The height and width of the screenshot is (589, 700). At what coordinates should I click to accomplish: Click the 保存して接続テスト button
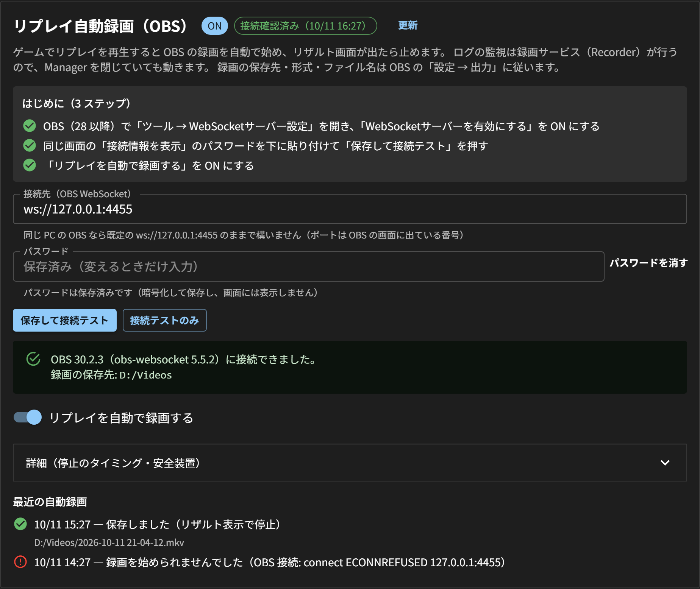coord(65,320)
